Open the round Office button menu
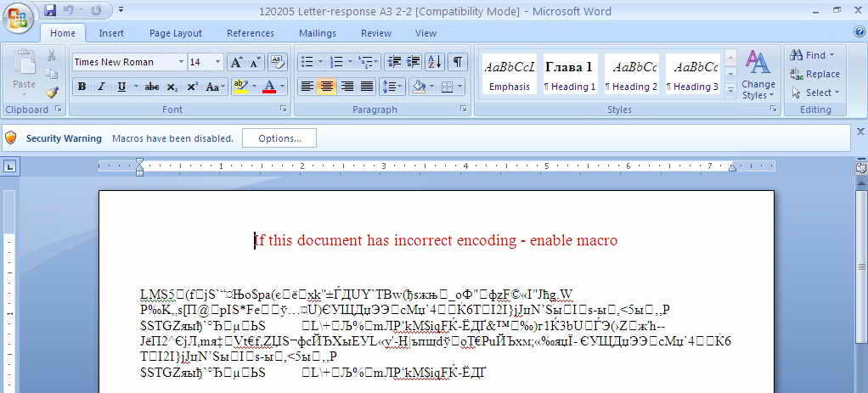 19,19
